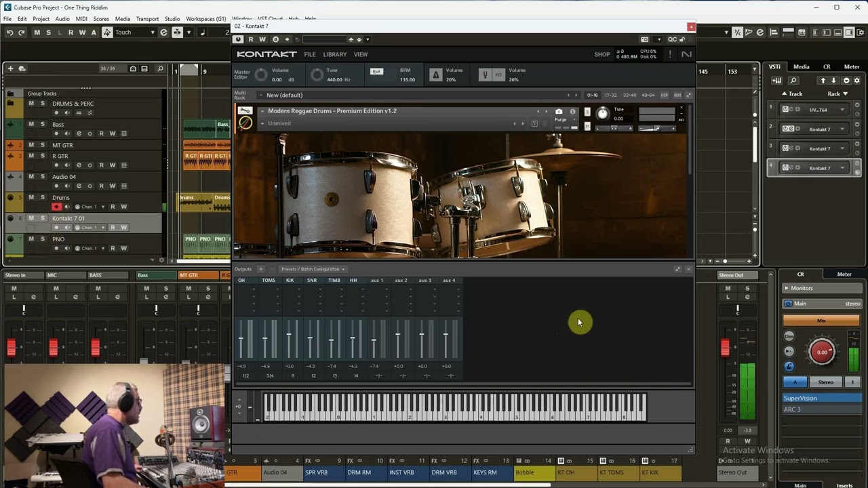Close the Kontakt Outputs panel
The width and height of the screenshot is (868, 488).
(688, 269)
